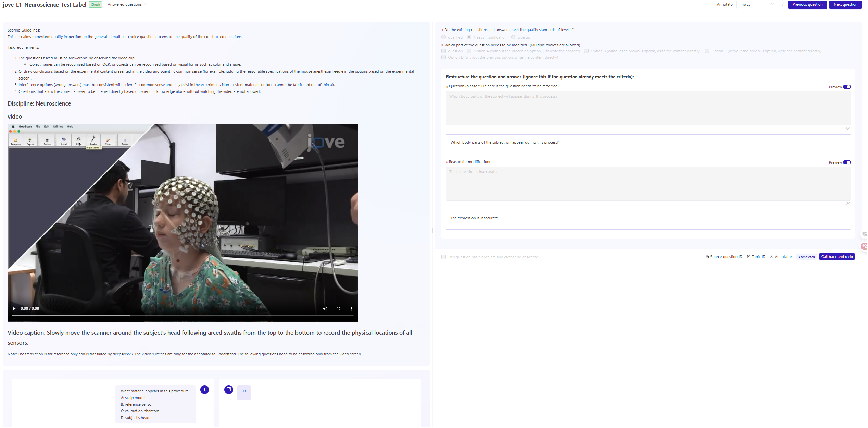Screen dimensions: 868x428
Task: Open the Annotator lmwcy dropdown
Action: pyautogui.click(x=756, y=4)
